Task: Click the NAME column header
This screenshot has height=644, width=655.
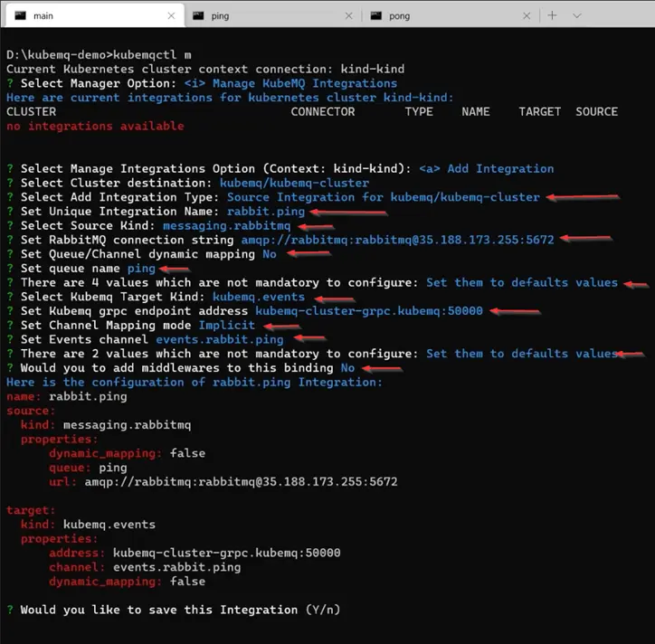Action: [476, 111]
